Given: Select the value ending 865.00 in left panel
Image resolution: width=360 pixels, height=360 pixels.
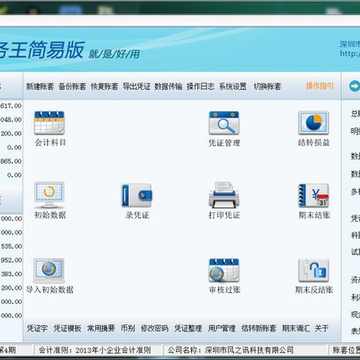Looking at the screenshot, I should pos(11,161).
